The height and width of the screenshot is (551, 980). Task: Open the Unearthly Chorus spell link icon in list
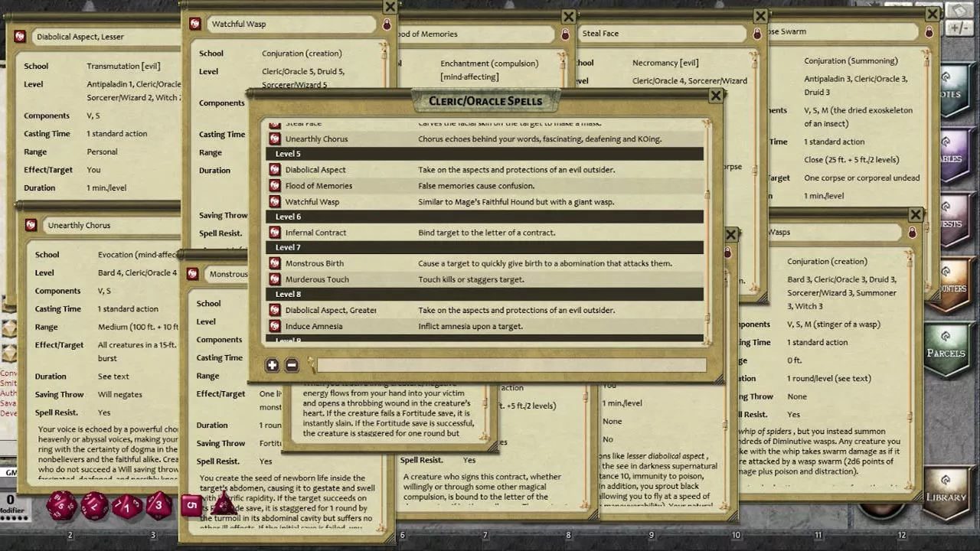(x=275, y=139)
